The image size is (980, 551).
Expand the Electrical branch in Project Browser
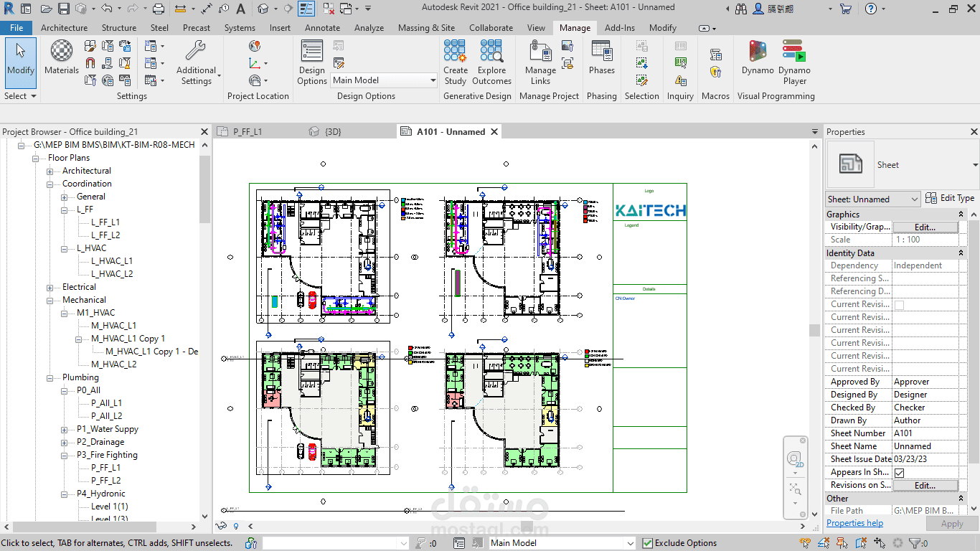pos(49,286)
